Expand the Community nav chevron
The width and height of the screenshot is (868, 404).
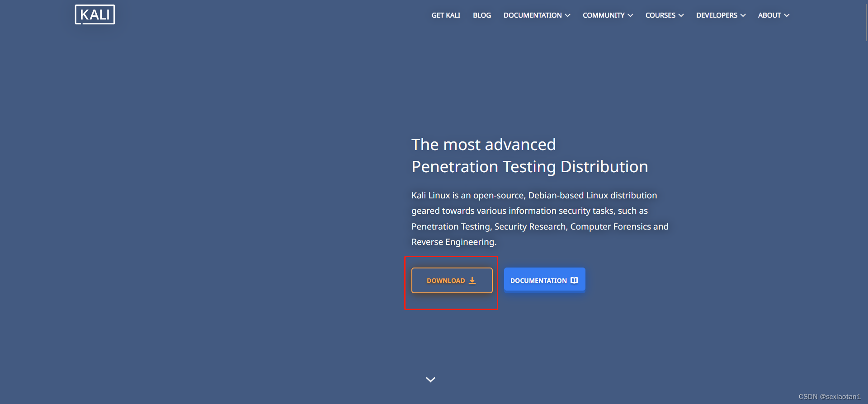630,15
